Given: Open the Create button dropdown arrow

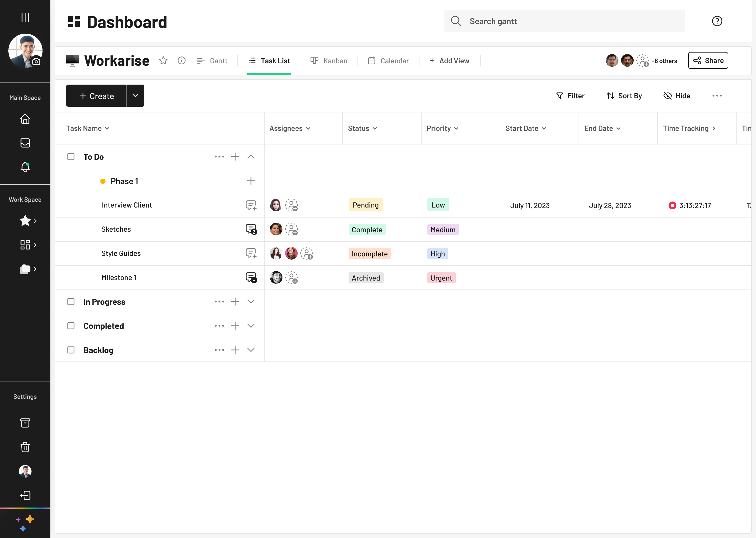Looking at the screenshot, I should tap(135, 96).
